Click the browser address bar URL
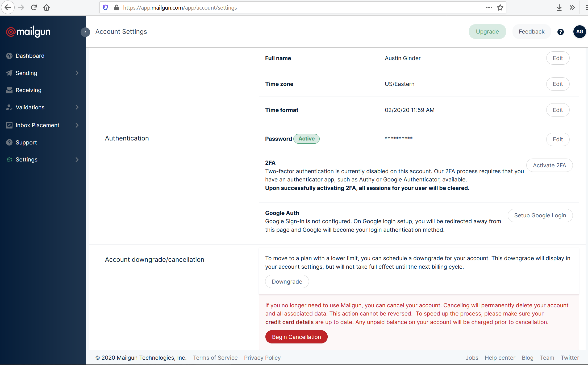588x365 pixels. click(180, 8)
